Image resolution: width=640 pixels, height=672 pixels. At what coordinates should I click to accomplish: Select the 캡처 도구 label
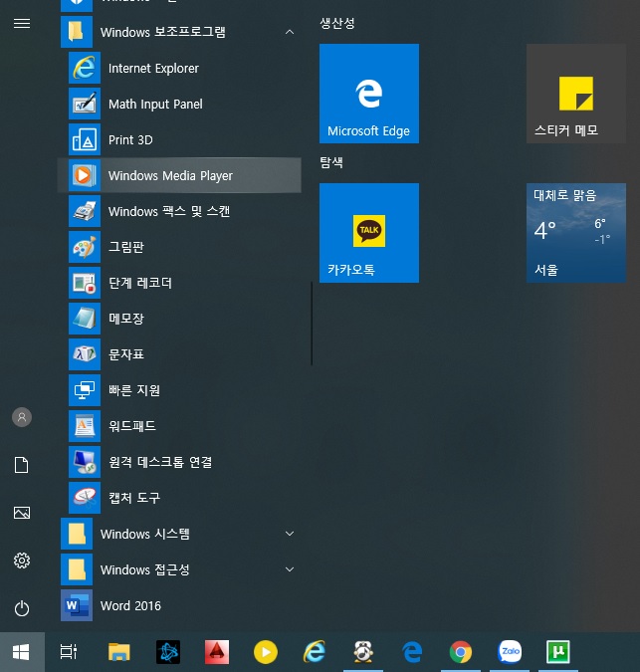click(134, 498)
